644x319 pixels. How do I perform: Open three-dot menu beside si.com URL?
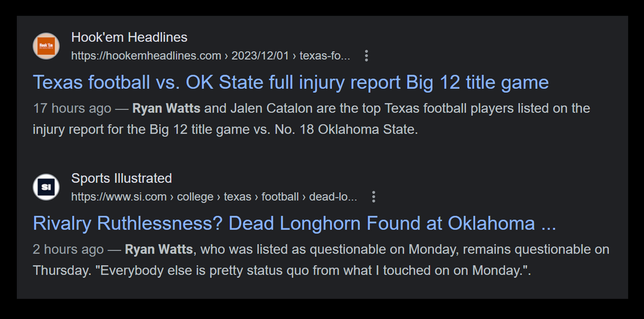point(374,197)
